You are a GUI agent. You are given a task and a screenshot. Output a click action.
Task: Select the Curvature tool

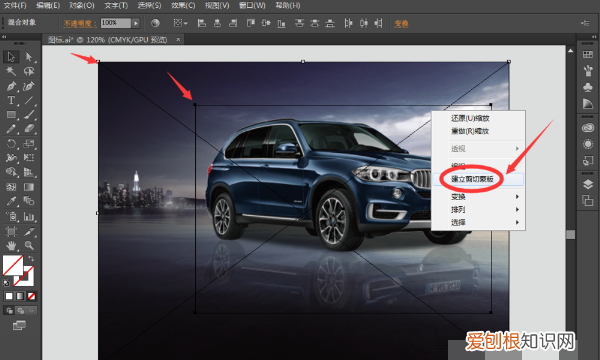pos(29,86)
